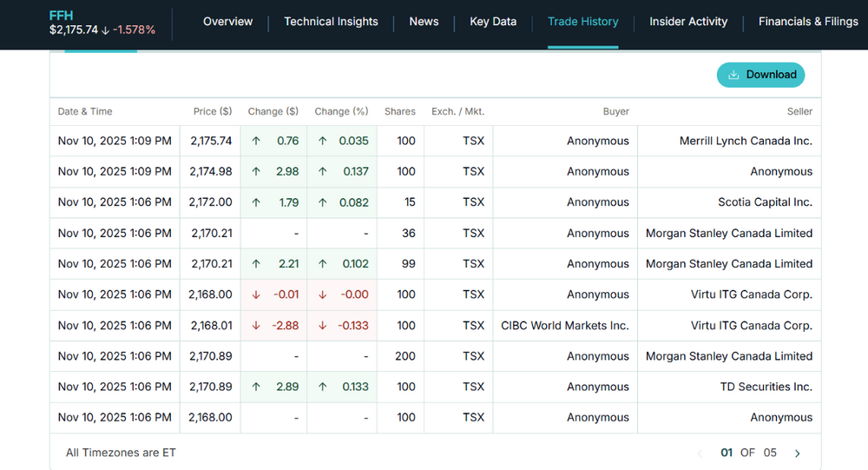Click the Seller column header
This screenshot has height=470, width=868.
799,111
